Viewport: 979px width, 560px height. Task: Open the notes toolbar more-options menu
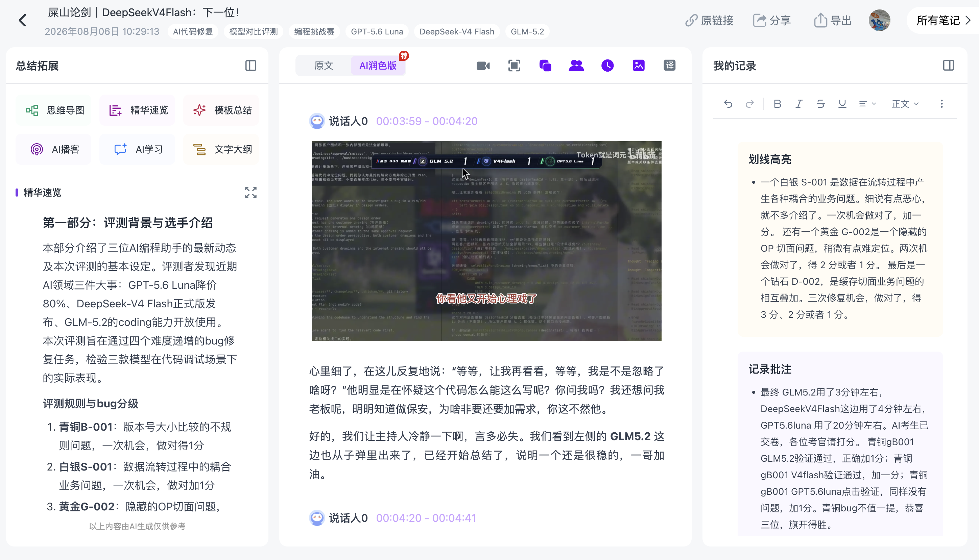pyautogui.click(x=941, y=104)
